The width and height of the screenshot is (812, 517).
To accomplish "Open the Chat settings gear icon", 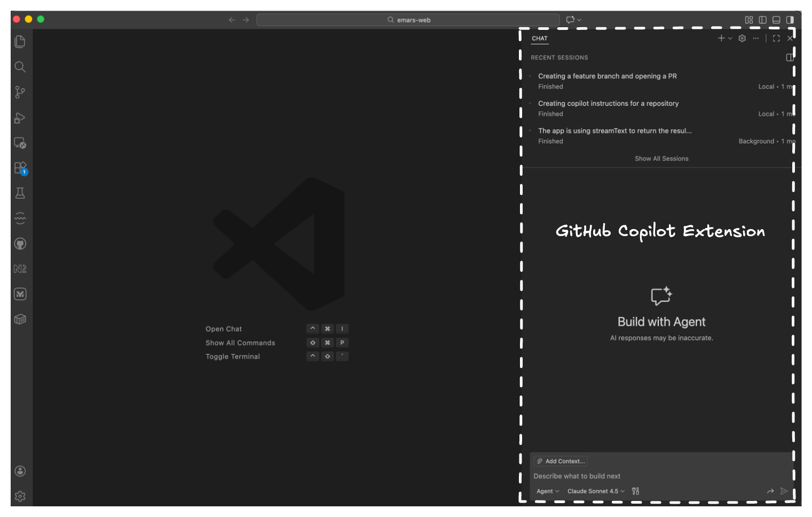I will pos(742,38).
